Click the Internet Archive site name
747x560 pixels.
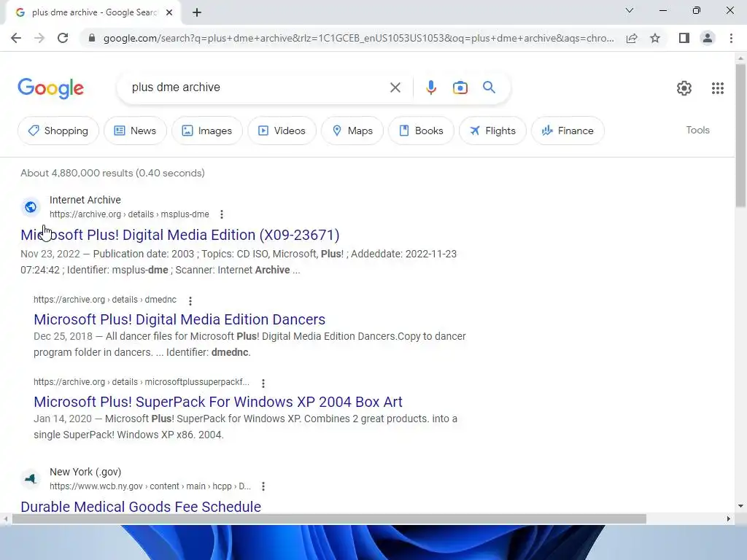[x=85, y=200]
